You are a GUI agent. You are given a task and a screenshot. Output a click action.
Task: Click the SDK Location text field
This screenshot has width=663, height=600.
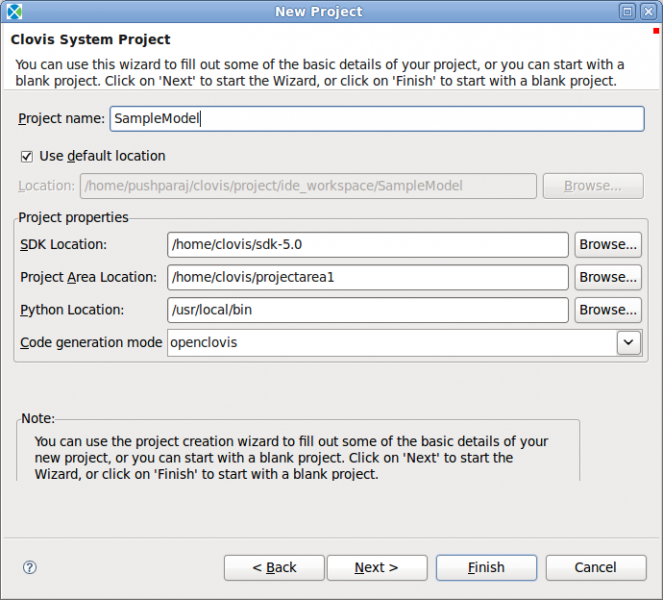pos(368,245)
